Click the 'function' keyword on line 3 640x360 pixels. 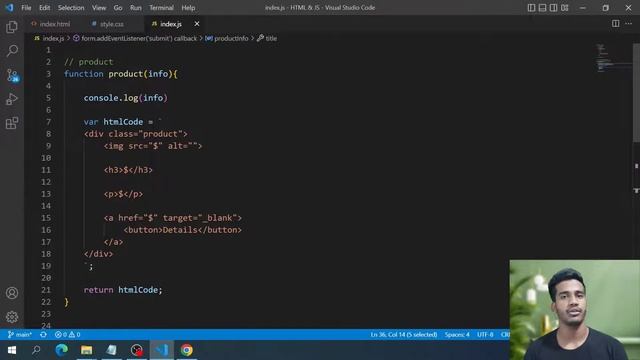(x=84, y=74)
